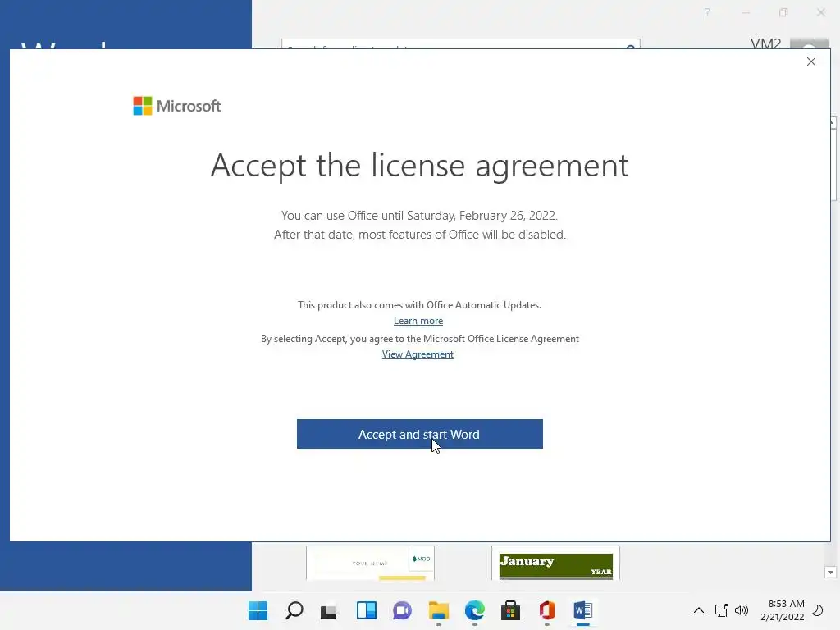Minimize the Word window behind the dialog
Image resolution: width=840 pixels, height=630 pixels.
pyautogui.click(x=745, y=12)
